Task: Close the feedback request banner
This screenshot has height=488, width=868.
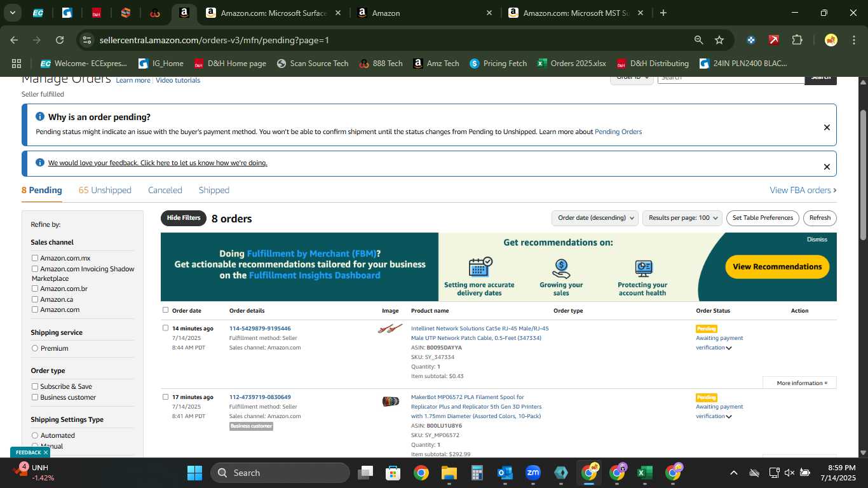Action: [x=827, y=166]
